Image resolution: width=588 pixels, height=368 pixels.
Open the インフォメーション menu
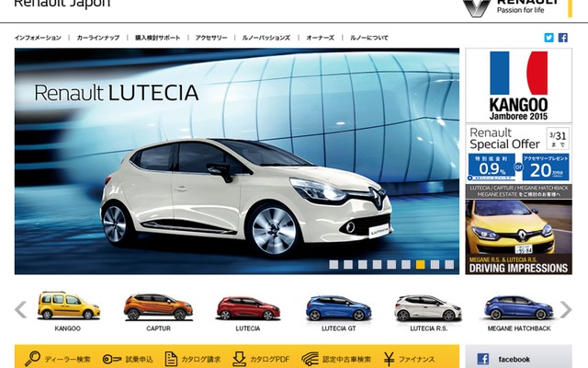coord(38,38)
